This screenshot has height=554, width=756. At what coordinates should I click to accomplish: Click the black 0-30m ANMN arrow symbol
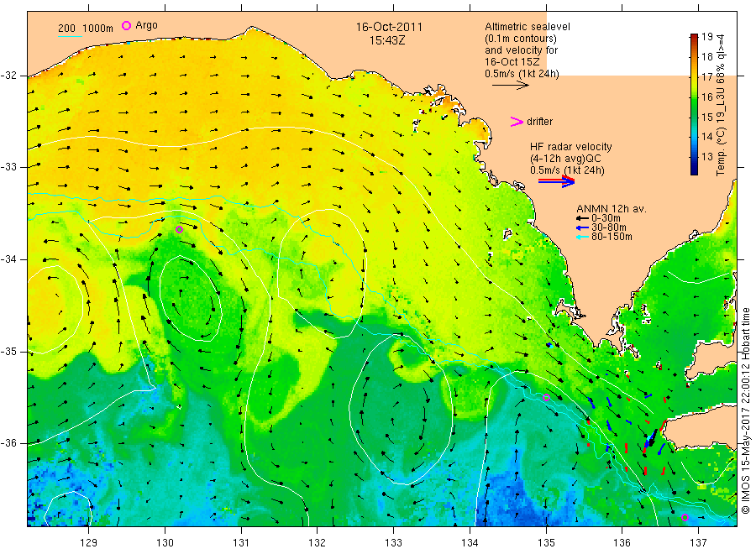coord(582,218)
